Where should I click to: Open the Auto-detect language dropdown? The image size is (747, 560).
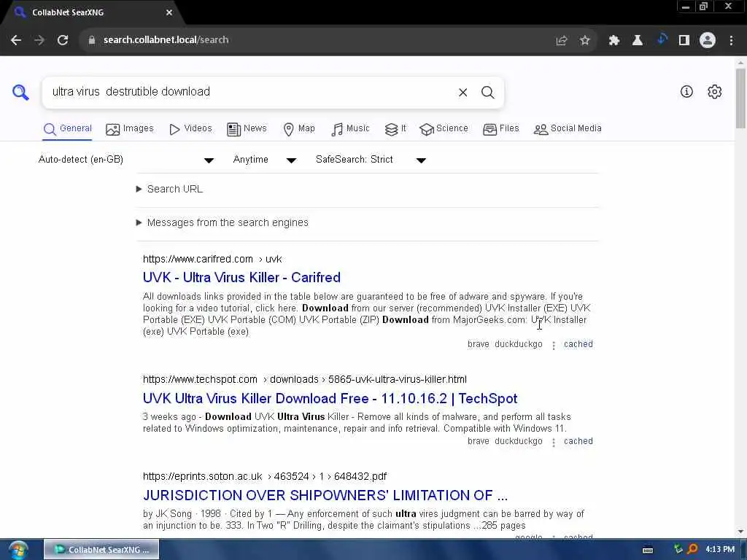(125, 160)
